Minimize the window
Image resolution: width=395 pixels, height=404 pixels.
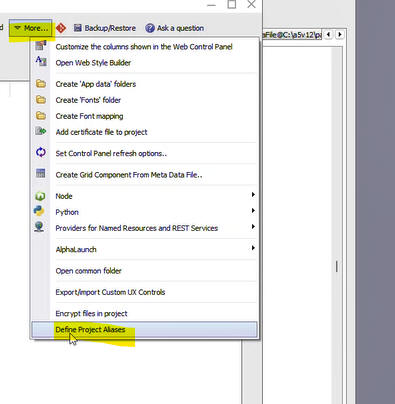(x=211, y=5)
